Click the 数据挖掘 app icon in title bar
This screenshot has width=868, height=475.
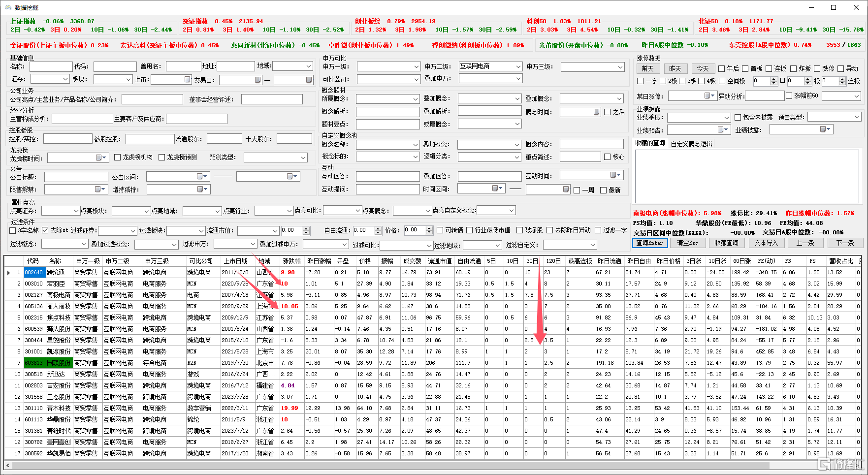(x=8, y=7)
